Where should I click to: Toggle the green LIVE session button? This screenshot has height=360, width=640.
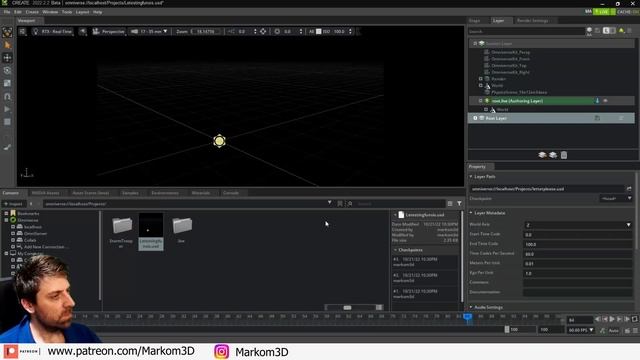point(604,12)
